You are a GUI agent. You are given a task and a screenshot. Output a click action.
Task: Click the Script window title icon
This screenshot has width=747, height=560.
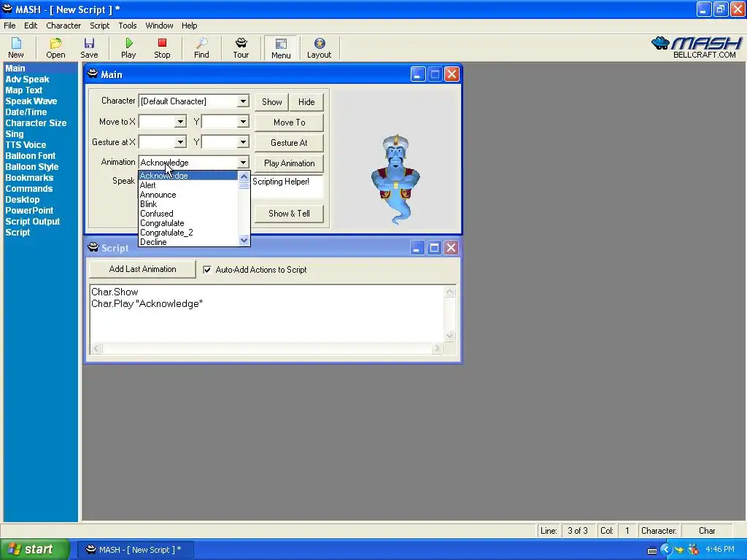pyautogui.click(x=93, y=247)
